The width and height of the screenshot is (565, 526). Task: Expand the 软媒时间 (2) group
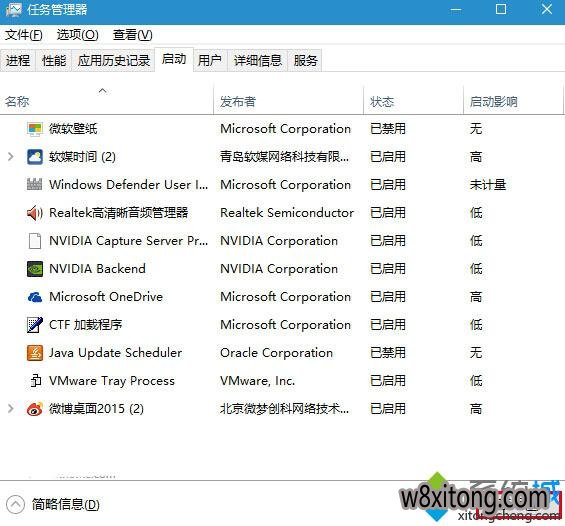coord(11,157)
